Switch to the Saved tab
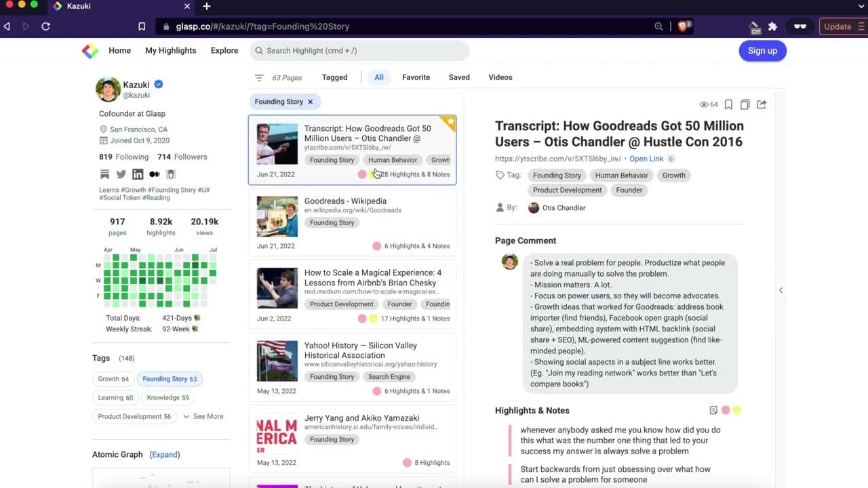This screenshot has height=488, width=868. coord(459,77)
